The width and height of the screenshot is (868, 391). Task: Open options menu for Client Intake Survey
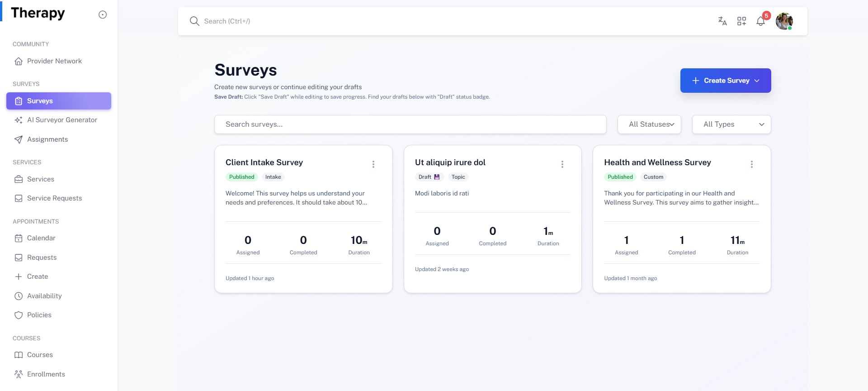click(x=373, y=164)
